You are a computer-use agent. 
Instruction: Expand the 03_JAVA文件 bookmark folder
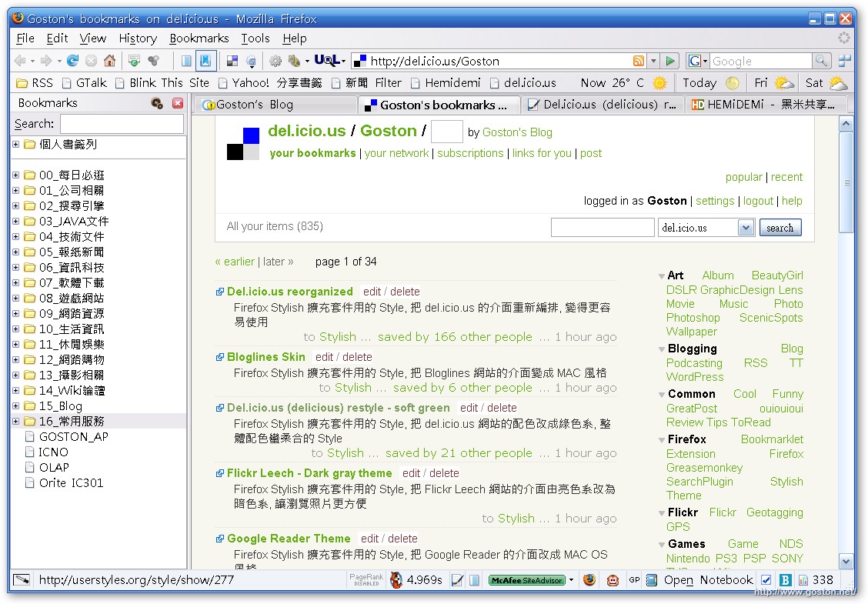(16, 221)
